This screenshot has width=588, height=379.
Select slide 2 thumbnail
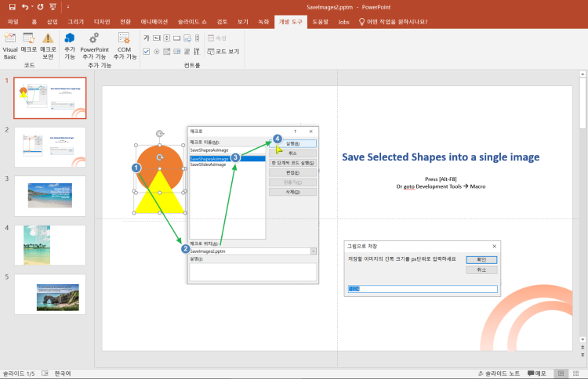pyautogui.click(x=50, y=146)
